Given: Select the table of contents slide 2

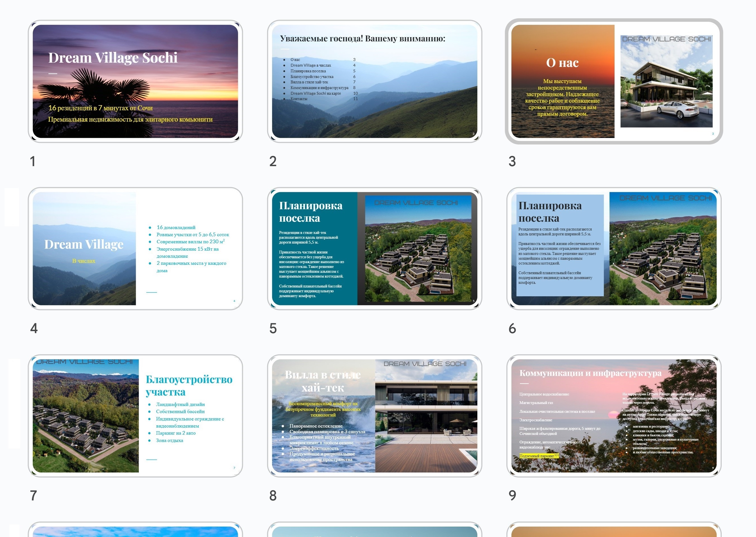Looking at the screenshot, I should pyautogui.click(x=374, y=81).
